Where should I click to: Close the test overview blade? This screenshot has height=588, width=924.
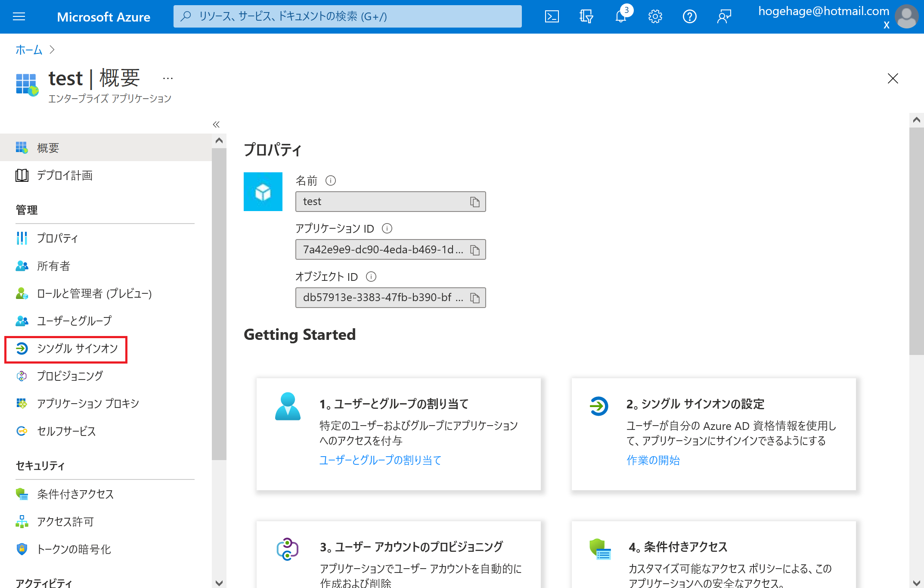pyautogui.click(x=893, y=78)
